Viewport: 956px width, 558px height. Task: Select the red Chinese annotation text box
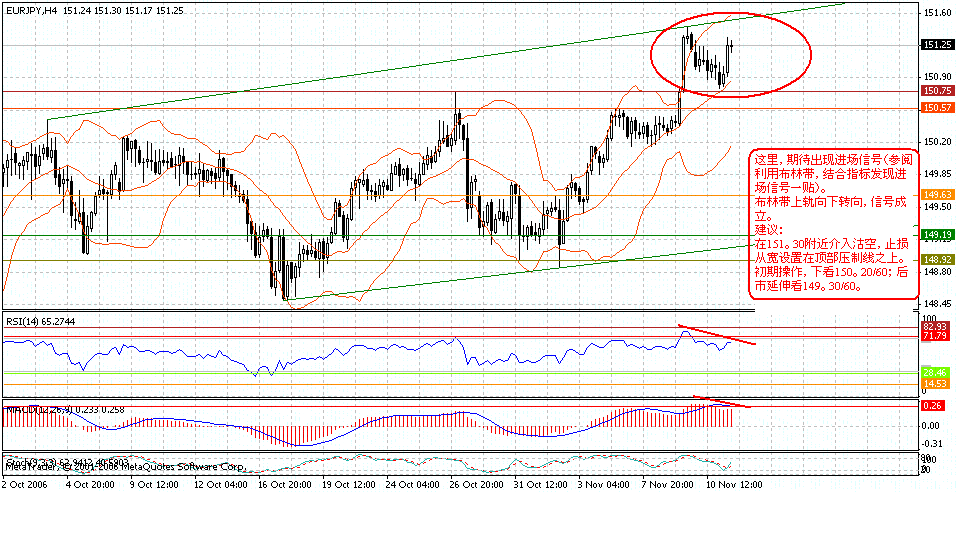coord(833,224)
